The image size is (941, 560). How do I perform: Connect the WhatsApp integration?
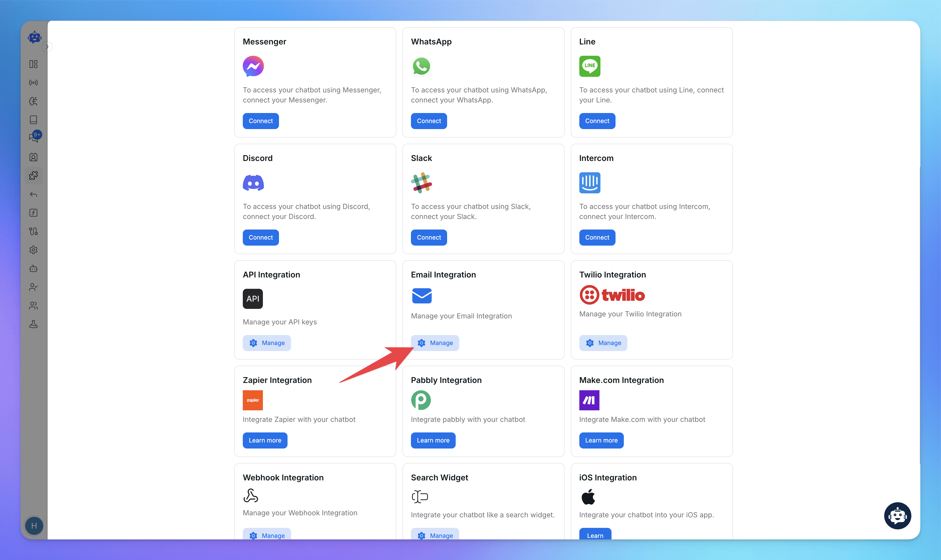coord(429,121)
